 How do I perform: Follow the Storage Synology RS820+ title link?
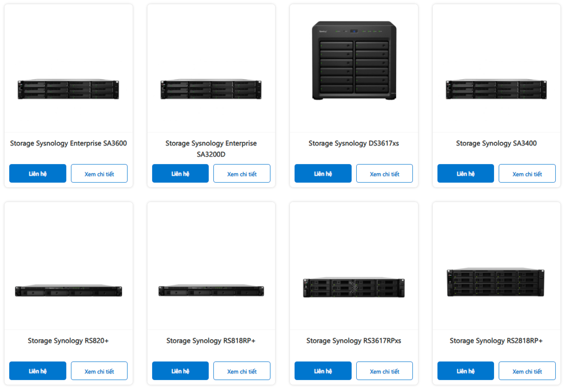(68, 341)
